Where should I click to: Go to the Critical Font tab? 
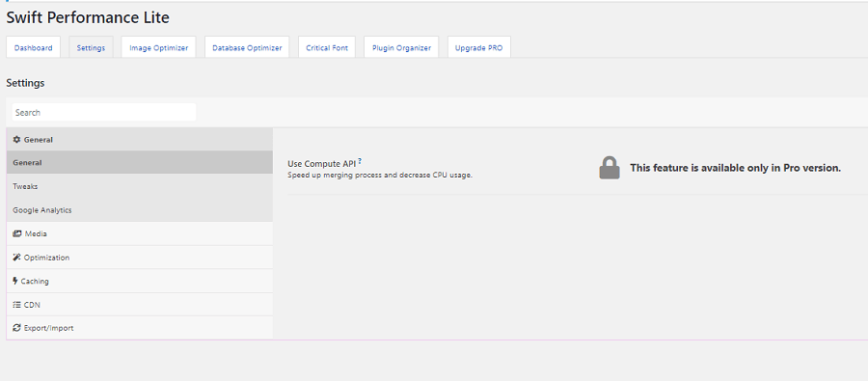327,47
